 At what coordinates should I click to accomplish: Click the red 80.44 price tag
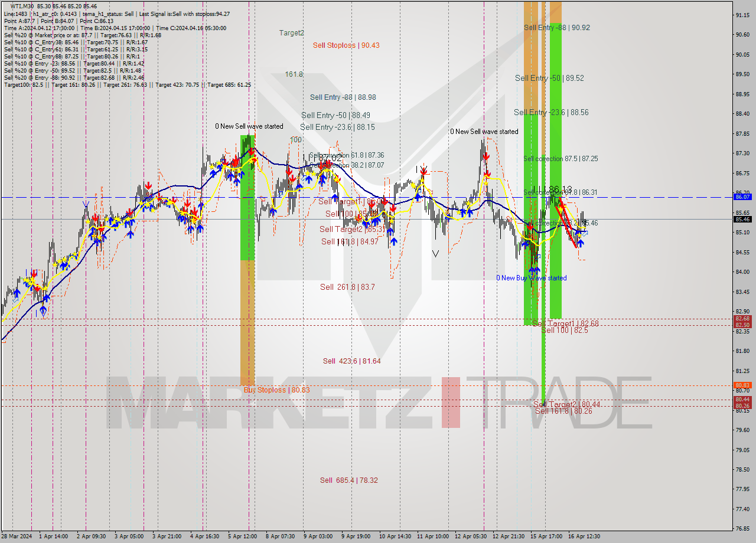click(x=742, y=400)
